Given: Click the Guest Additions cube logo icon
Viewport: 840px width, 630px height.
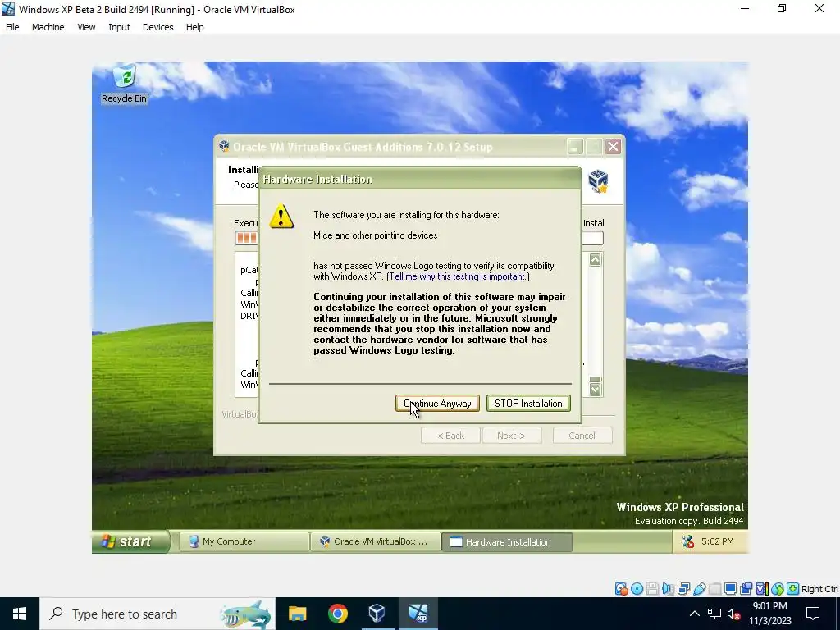Looking at the screenshot, I should click(x=598, y=181).
